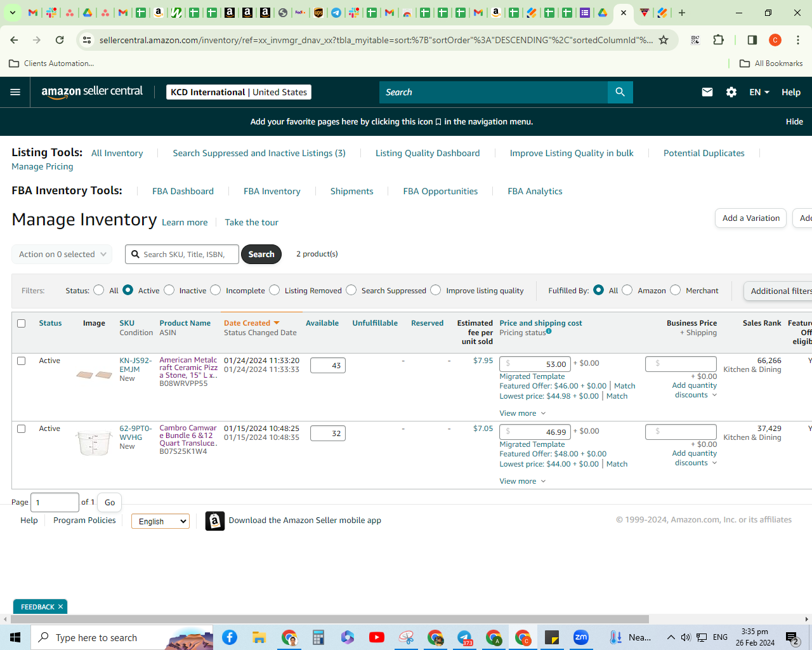Screen dimensions: 812x650
Task: Go back to the previous page
Action: click(14, 40)
